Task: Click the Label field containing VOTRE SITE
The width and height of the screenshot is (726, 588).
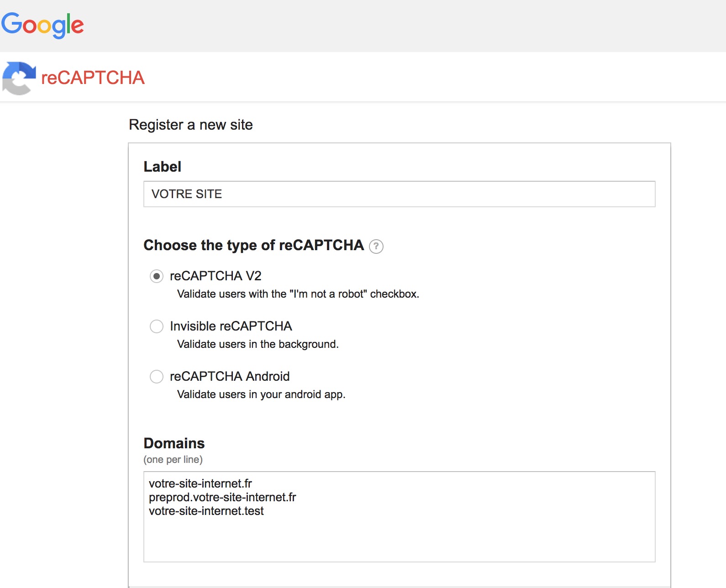Action: tap(400, 194)
